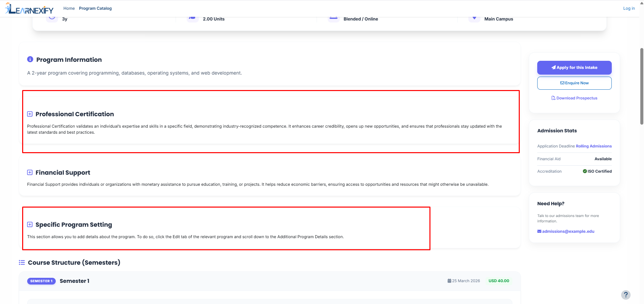Click the Semester 1 heading
Image resolution: width=644 pixels, height=304 pixels.
[75, 281]
